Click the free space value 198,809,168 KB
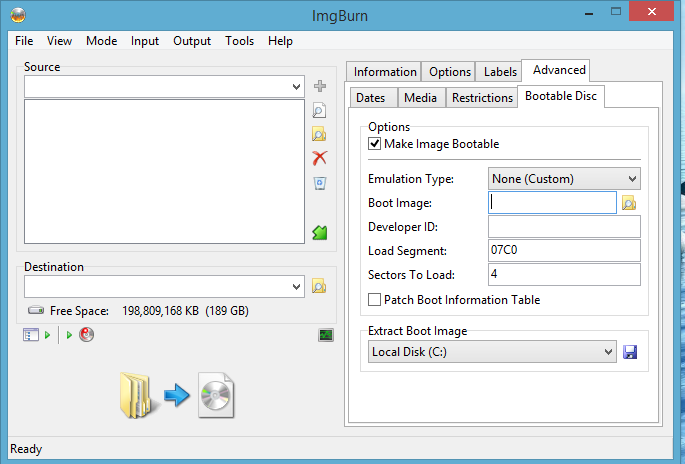Image resolution: width=685 pixels, height=464 pixels. click(x=160, y=311)
